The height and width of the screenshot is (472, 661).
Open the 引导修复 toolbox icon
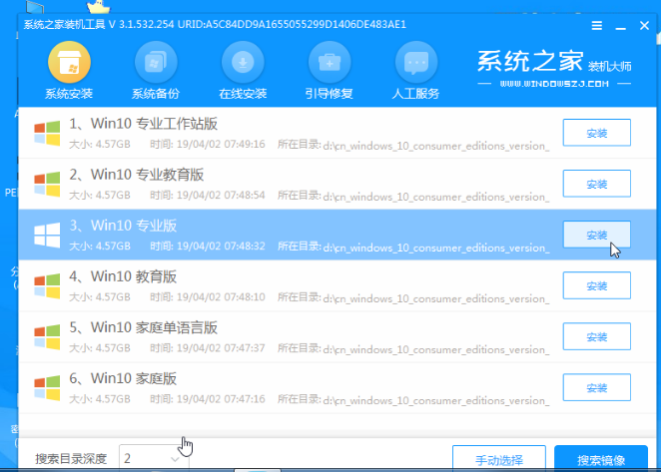tap(330, 62)
